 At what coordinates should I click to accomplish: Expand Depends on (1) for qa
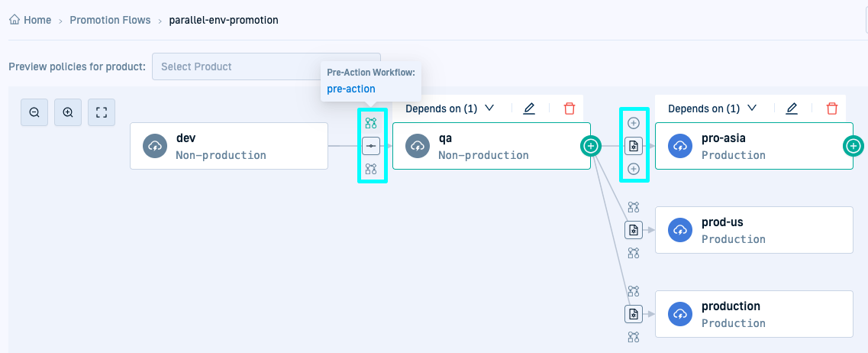(x=450, y=108)
